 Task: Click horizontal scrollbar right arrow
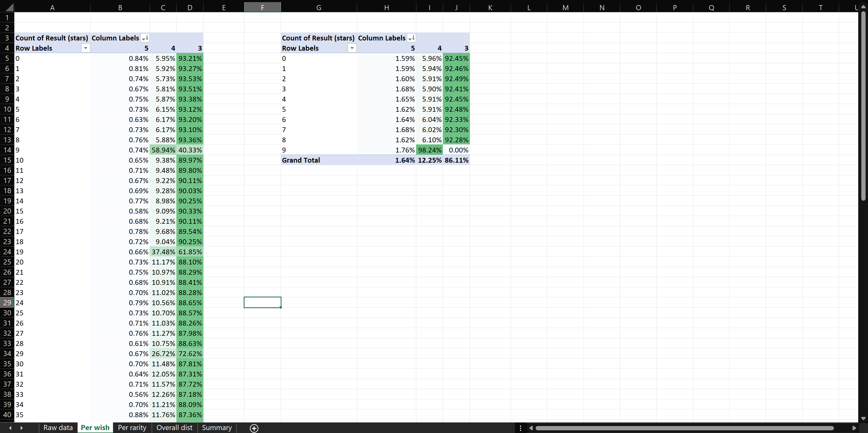pos(854,428)
